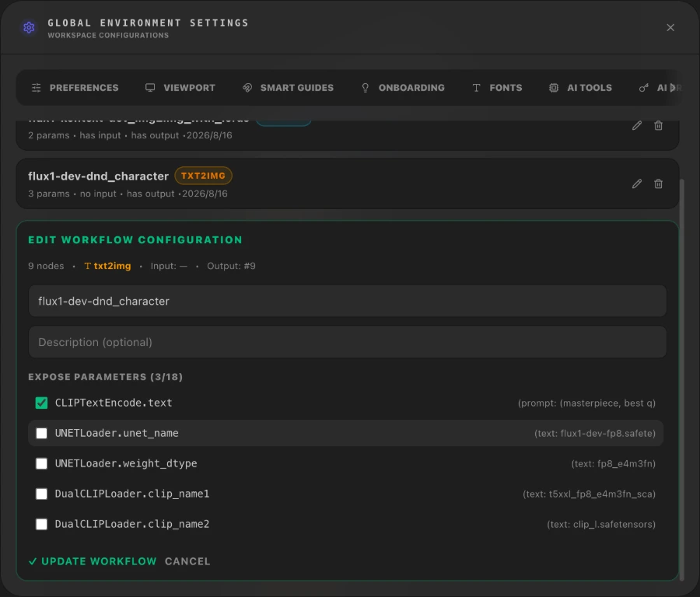Click Cancel button
Screen dimensions: 700x597
point(187,561)
